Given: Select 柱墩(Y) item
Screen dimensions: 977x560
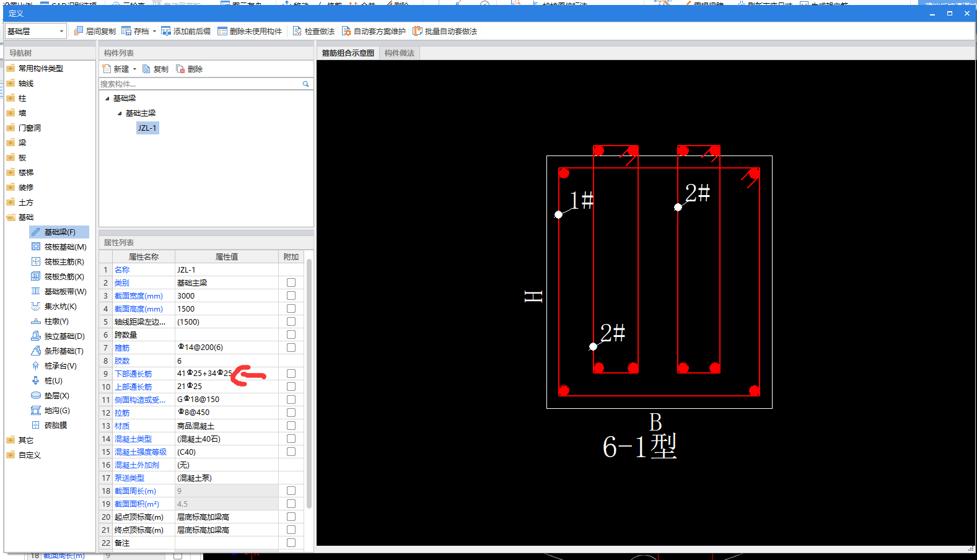Looking at the screenshot, I should point(56,322).
